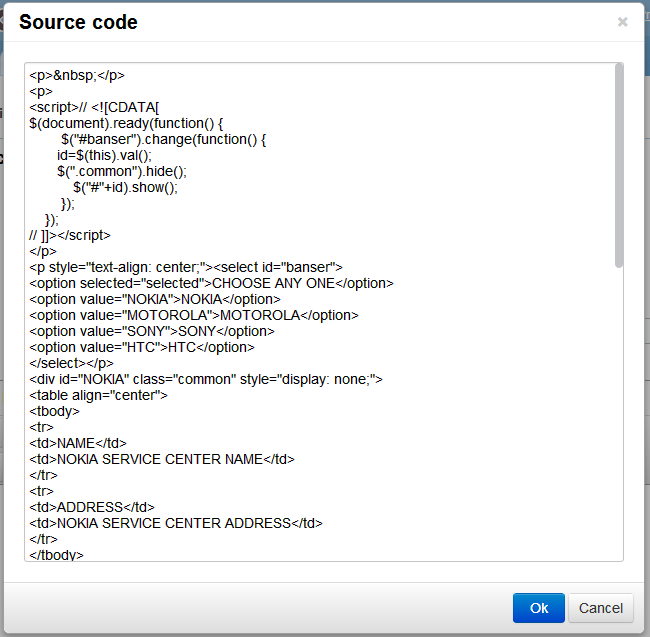The image size is (650, 637).
Task: Click the Cancel button
Action: (x=600, y=608)
